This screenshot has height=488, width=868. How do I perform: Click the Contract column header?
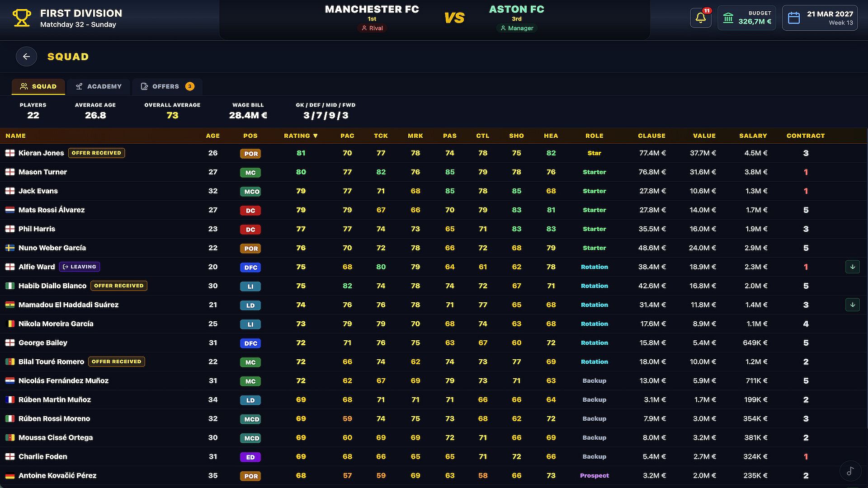click(x=806, y=136)
